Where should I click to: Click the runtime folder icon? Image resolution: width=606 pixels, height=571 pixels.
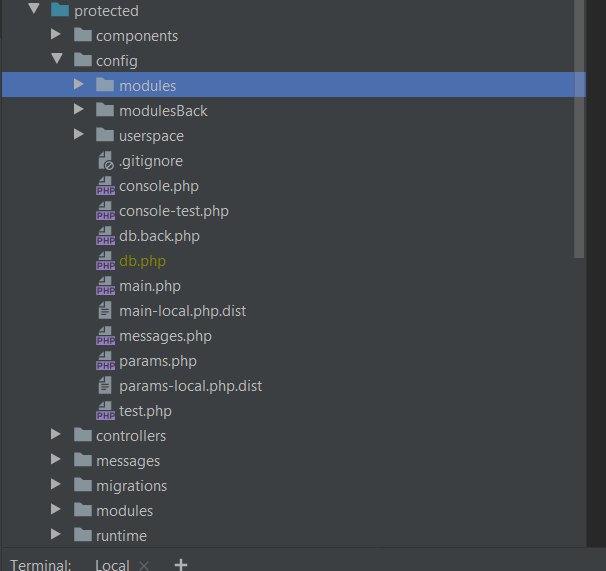[x=83, y=535]
